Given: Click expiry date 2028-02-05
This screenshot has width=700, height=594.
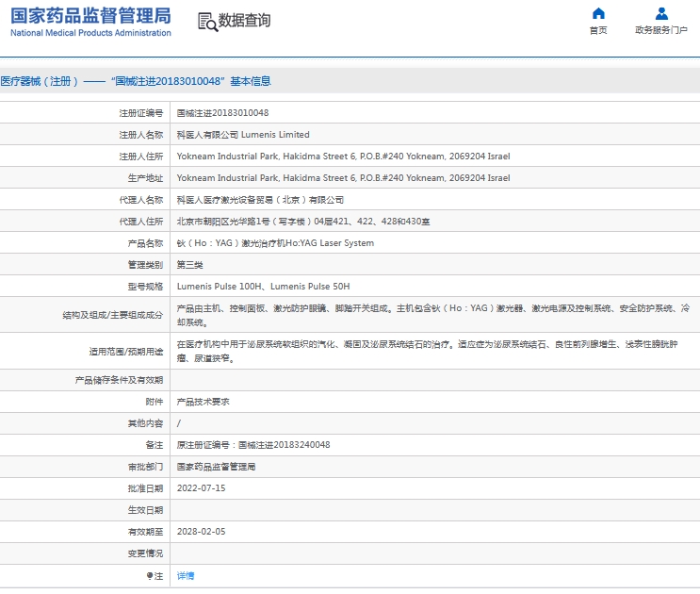Looking at the screenshot, I should tap(202, 532).
